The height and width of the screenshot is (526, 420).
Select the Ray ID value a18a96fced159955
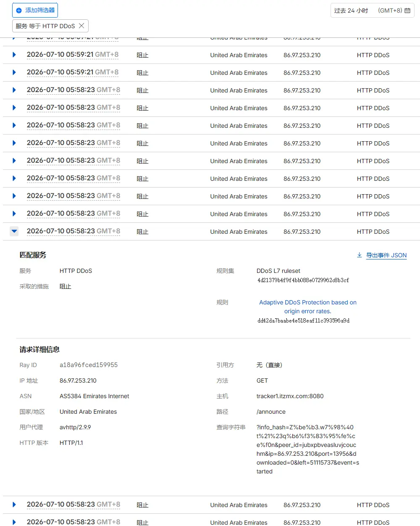[89, 365]
